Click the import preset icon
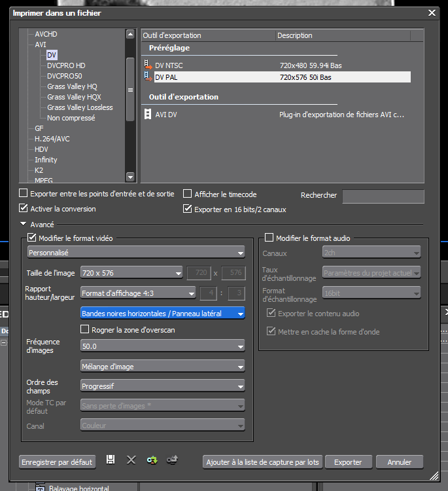The height and width of the screenshot is (491, 448). coord(152,460)
